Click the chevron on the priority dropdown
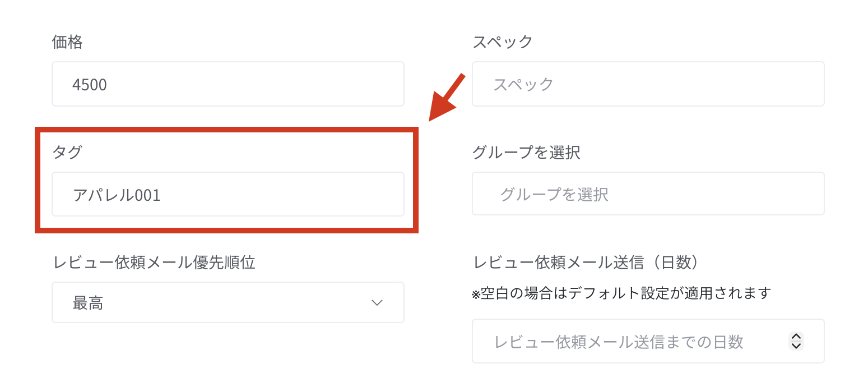The image size is (868, 391). coord(377,303)
